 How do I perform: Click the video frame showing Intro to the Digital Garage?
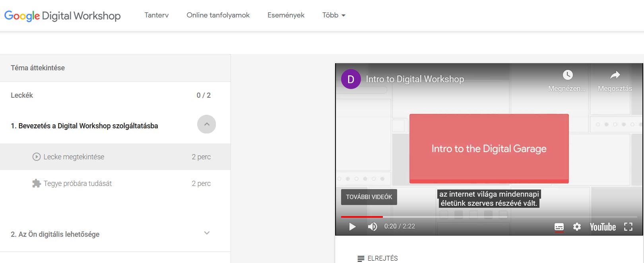click(x=489, y=149)
